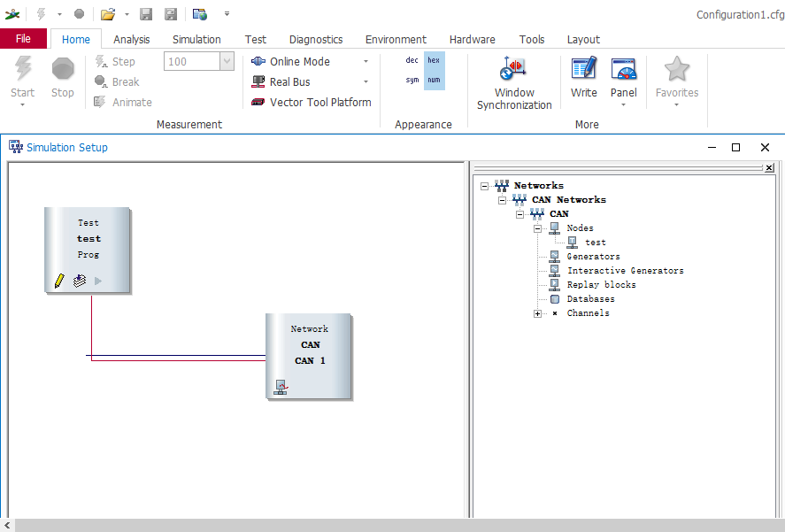
Task: Click the open configuration folder icon
Action: pos(108,14)
